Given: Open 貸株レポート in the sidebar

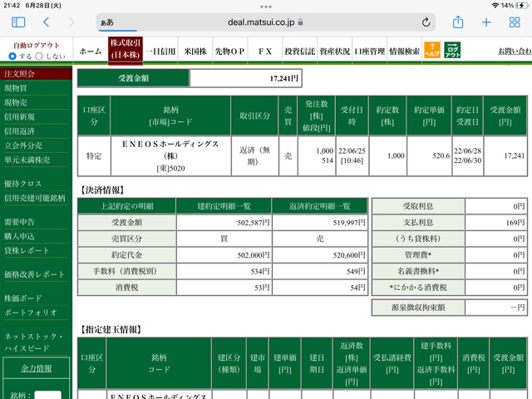Looking at the screenshot, I should tap(27, 250).
